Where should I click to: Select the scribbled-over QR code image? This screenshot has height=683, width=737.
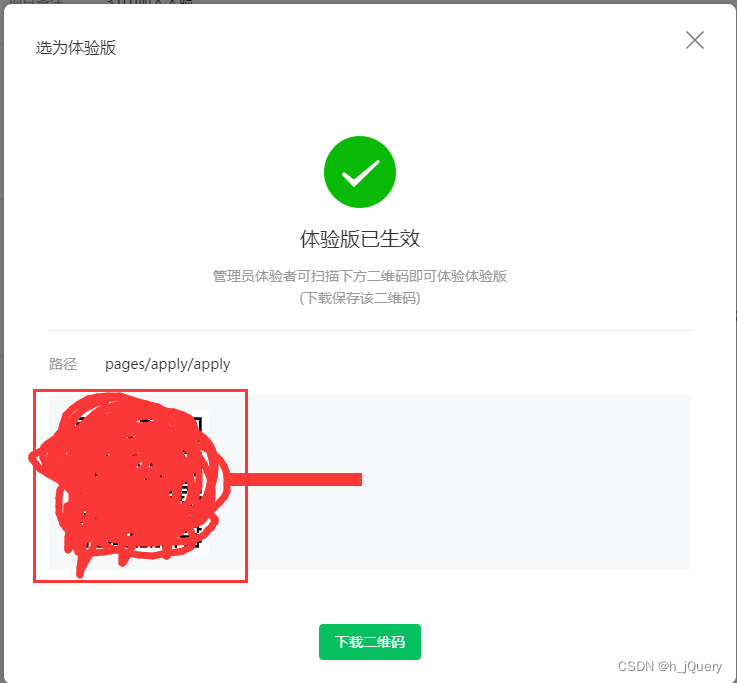[129, 482]
